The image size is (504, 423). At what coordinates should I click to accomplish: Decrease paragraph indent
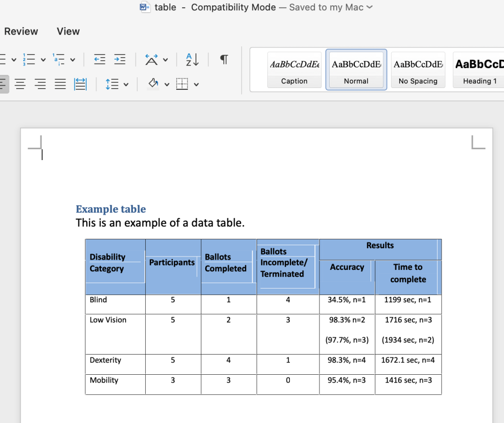pos(99,59)
